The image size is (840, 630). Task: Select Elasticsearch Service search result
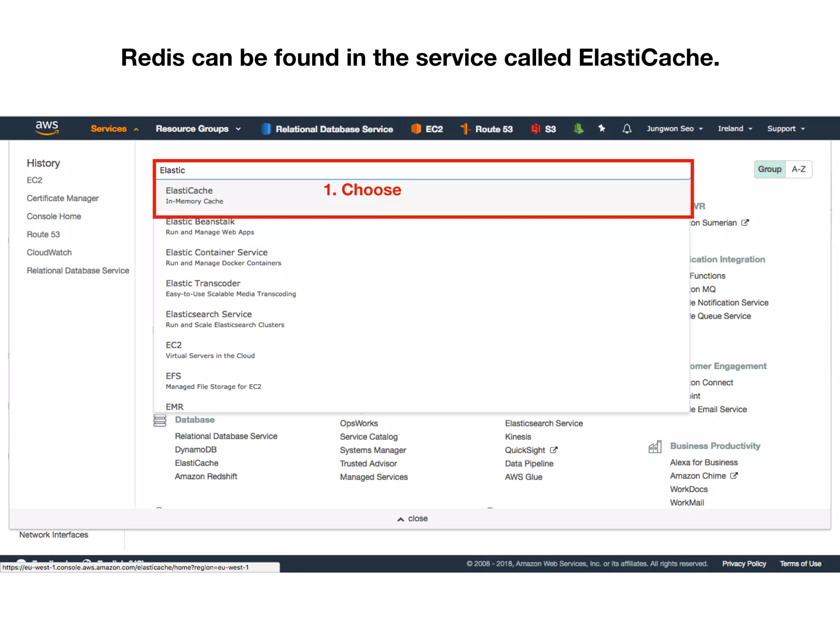[422, 319]
